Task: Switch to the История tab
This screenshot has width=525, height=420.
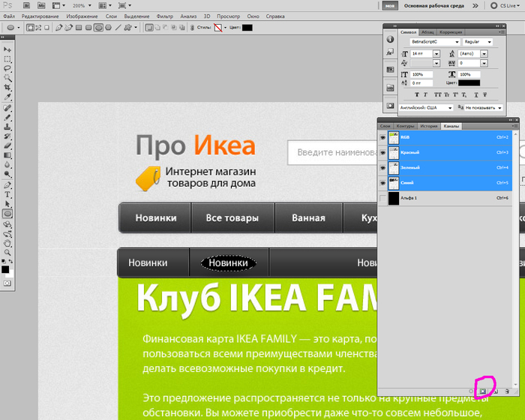Action: tap(429, 126)
